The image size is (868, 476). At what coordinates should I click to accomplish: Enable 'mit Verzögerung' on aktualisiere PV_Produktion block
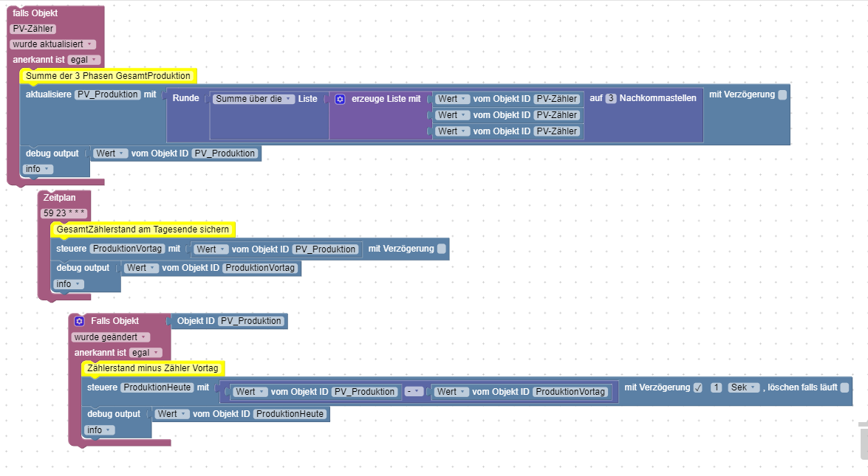[x=782, y=94]
